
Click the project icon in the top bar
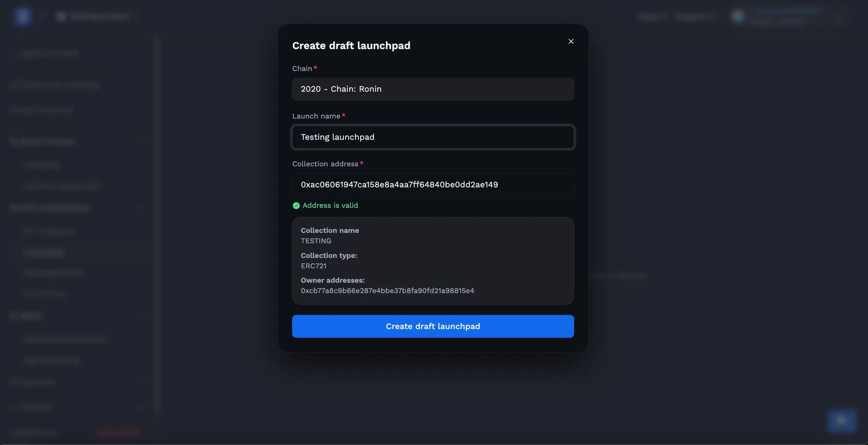point(61,17)
